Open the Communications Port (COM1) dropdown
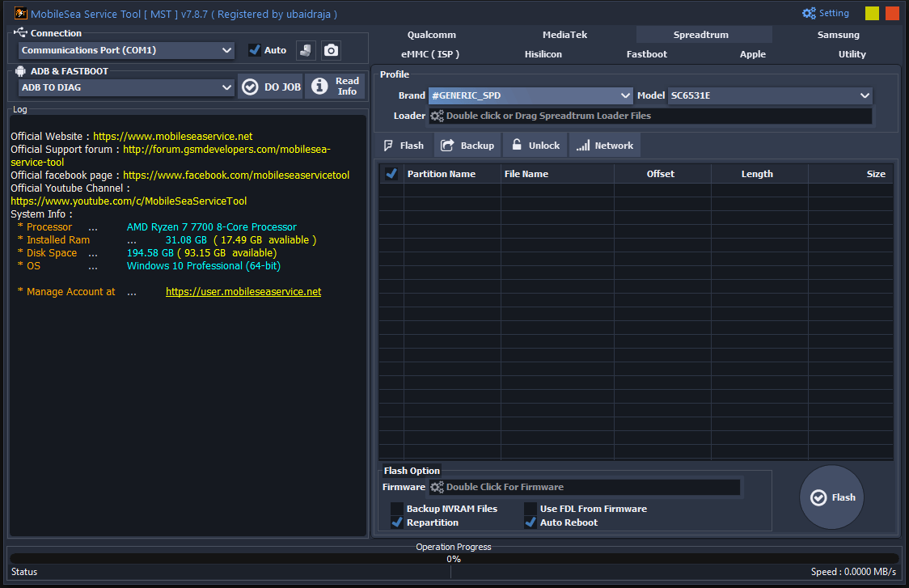This screenshot has height=588, width=909. (x=125, y=50)
